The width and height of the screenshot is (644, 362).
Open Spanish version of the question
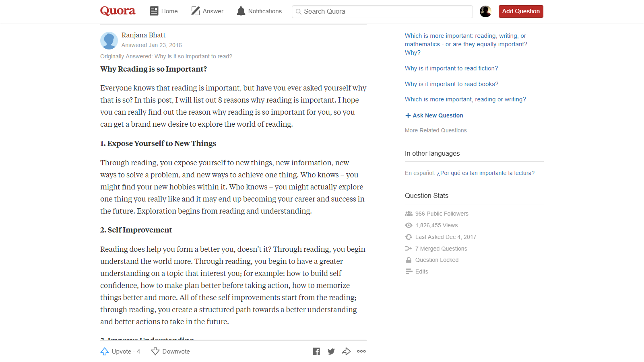[485, 173]
